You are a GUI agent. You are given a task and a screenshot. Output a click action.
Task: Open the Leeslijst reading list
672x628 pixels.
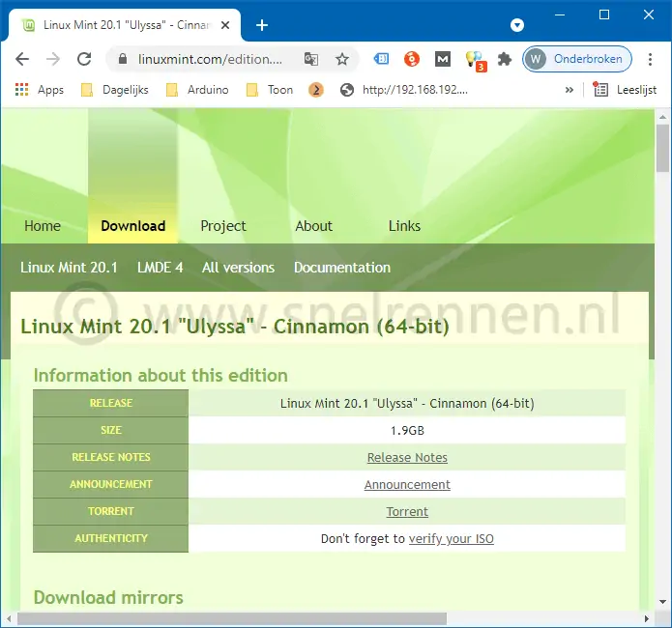coord(625,90)
